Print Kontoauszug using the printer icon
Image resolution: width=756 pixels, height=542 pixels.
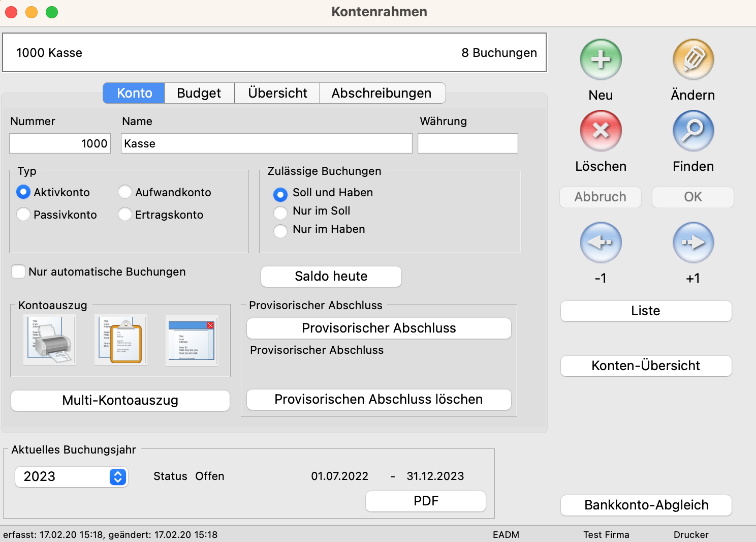[50, 340]
